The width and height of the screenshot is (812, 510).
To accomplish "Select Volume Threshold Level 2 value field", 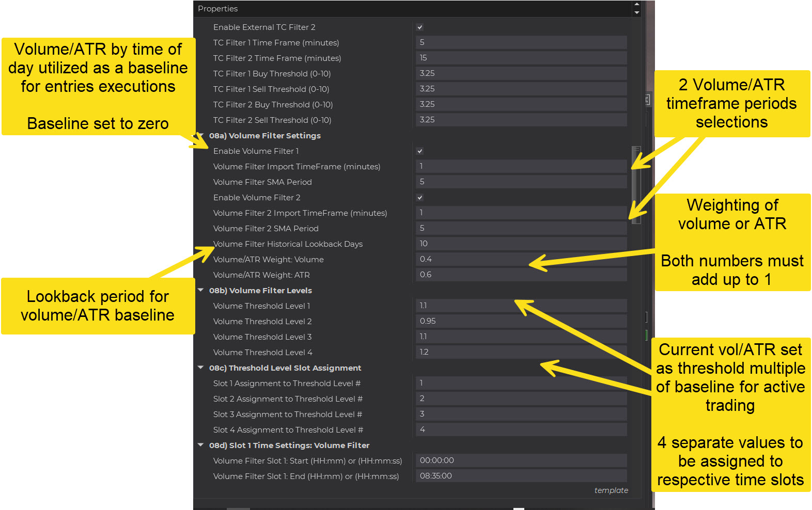I will point(521,321).
